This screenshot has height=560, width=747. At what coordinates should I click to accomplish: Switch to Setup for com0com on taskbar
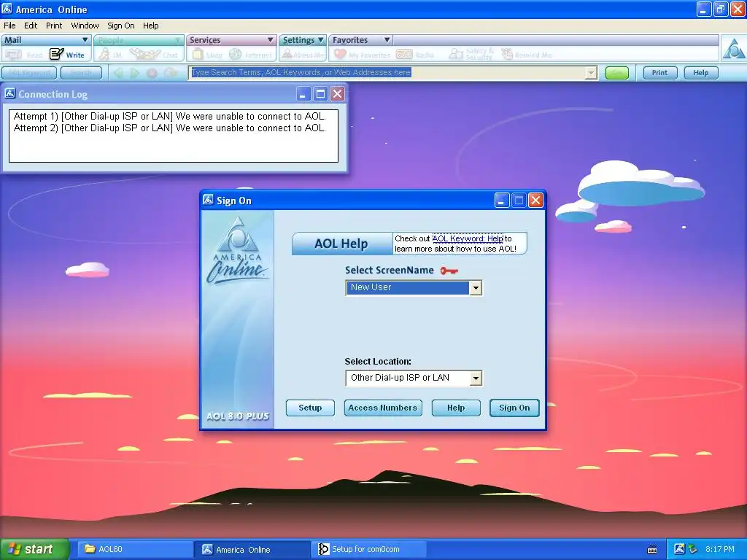(x=369, y=549)
